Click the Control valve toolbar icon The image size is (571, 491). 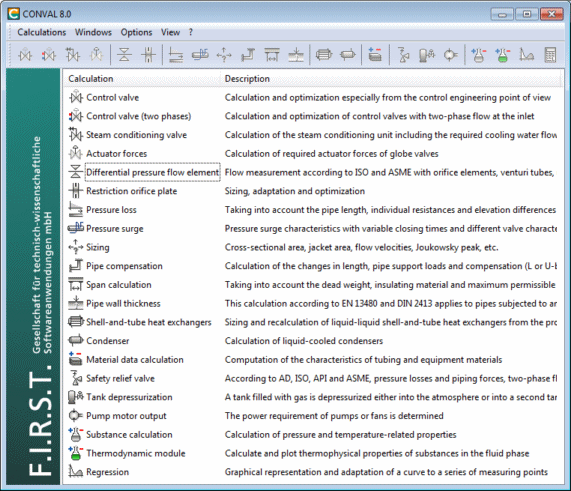(x=25, y=55)
